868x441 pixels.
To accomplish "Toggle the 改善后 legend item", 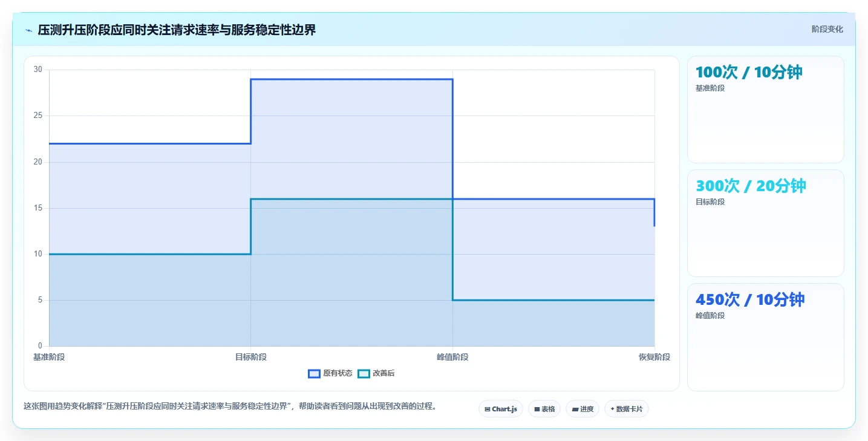I will pos(376,374).
